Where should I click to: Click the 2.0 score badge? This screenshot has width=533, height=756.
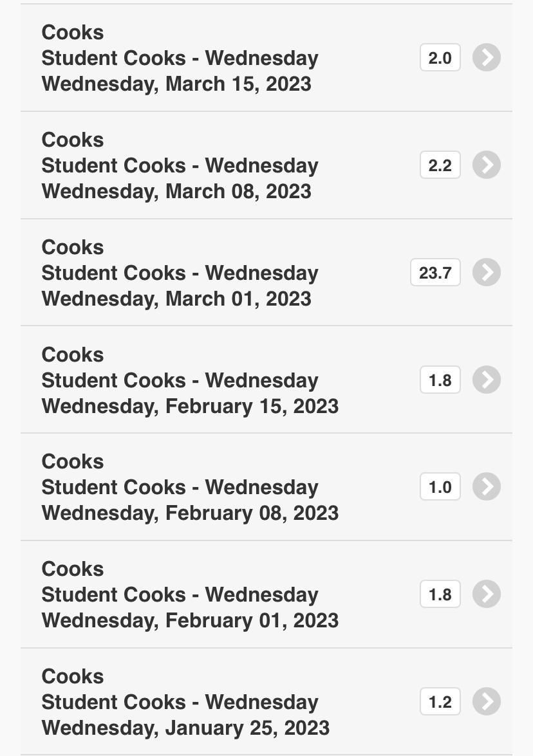tap(440, 58)
